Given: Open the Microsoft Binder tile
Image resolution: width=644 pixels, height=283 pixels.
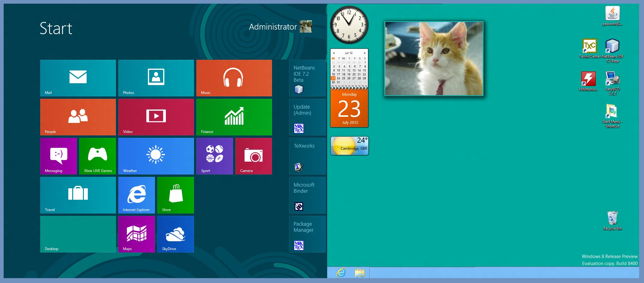Looking at the screenshot, I should pyautogui.click(x=307, y=195).
